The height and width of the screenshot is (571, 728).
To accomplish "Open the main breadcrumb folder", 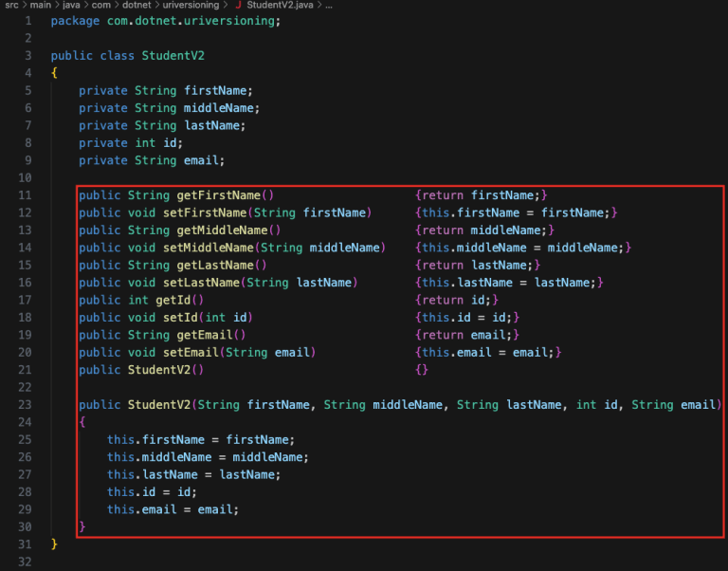I will tap(44, 6).
